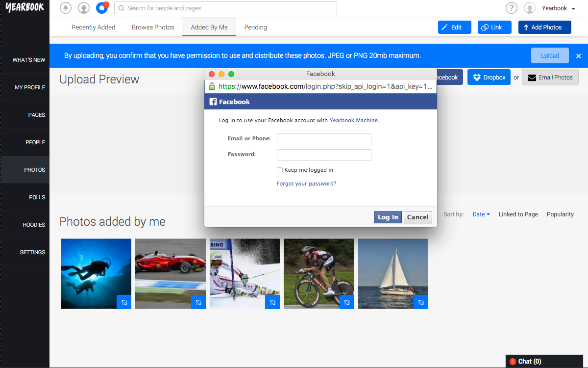Click Forgot your password link
The image size is (588, 368).
(306, 184)
